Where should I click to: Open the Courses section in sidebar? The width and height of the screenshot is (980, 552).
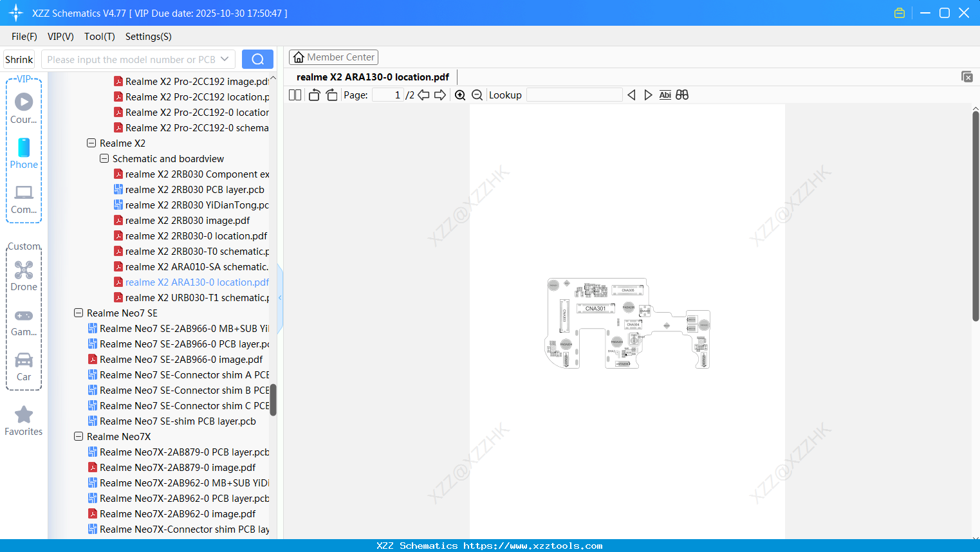point(24,109)
